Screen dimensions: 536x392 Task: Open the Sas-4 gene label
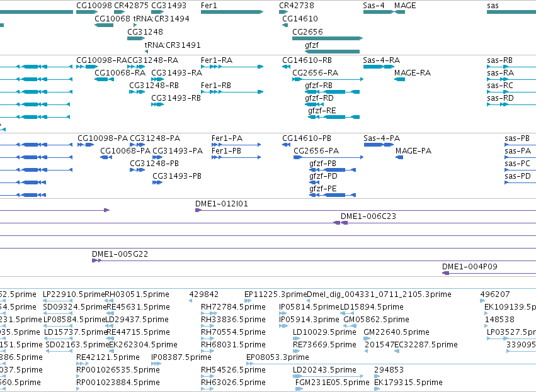(373, 6)
